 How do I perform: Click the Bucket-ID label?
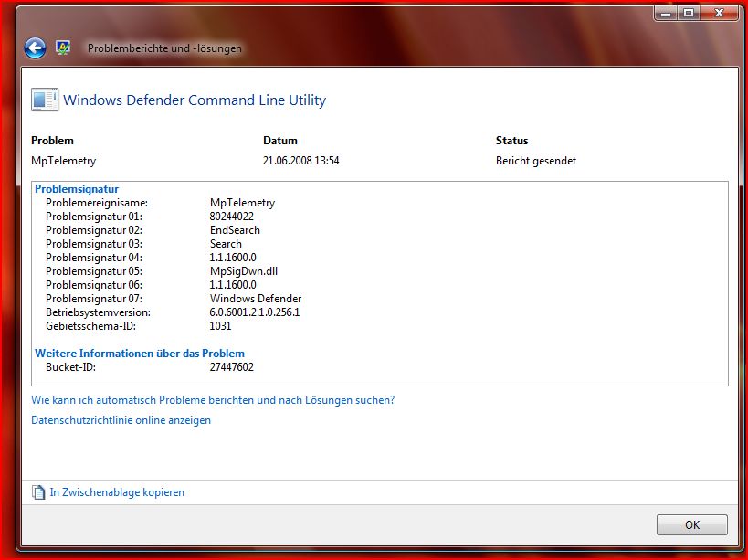(70, 367)
